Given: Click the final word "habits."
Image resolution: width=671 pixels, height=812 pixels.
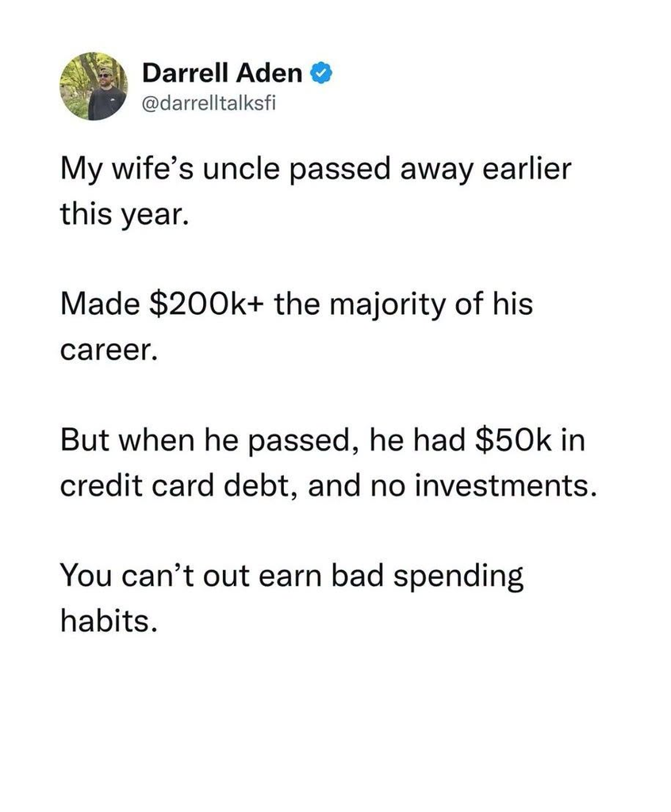Looking at the screenshot, I should point(109,620).
